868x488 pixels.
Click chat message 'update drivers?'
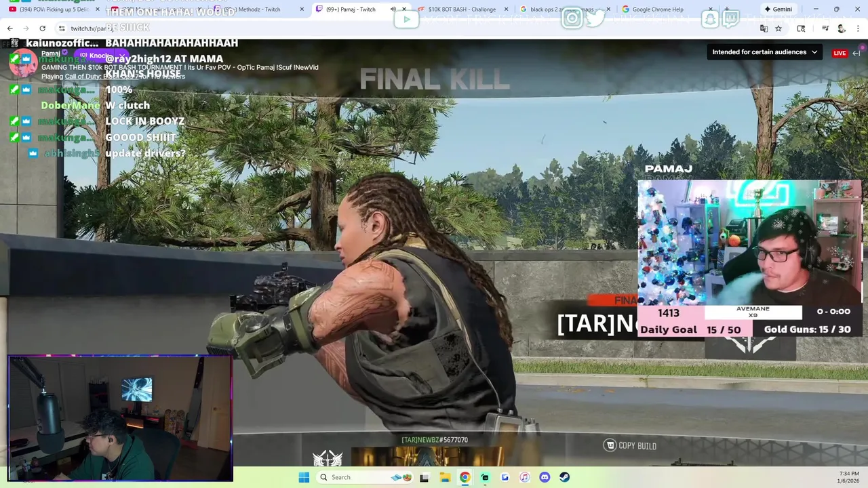pyautogui.click(x=145, y=153)
